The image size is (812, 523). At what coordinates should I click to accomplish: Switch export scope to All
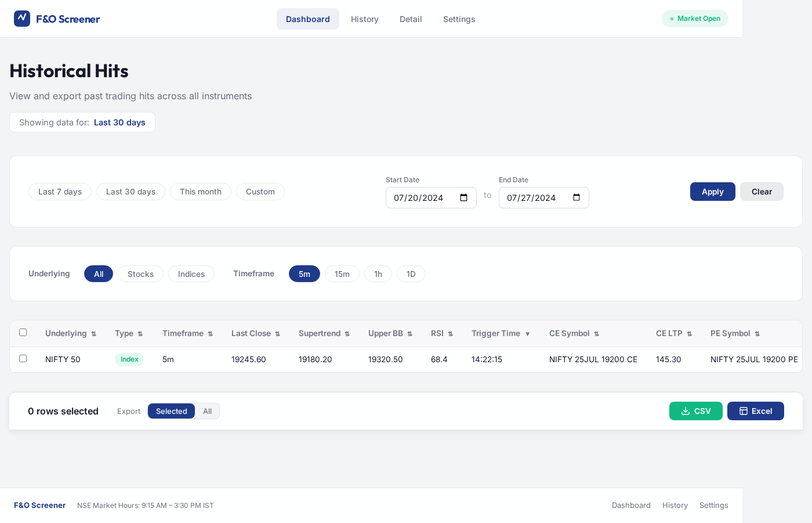207,411
